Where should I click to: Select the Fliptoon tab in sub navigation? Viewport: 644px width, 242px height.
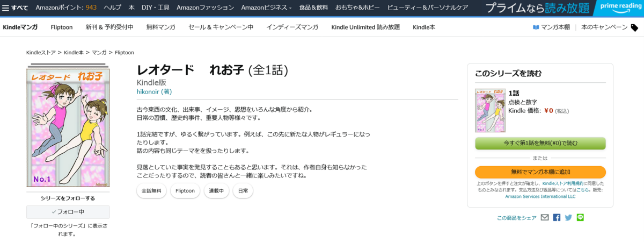click(62, 27)
